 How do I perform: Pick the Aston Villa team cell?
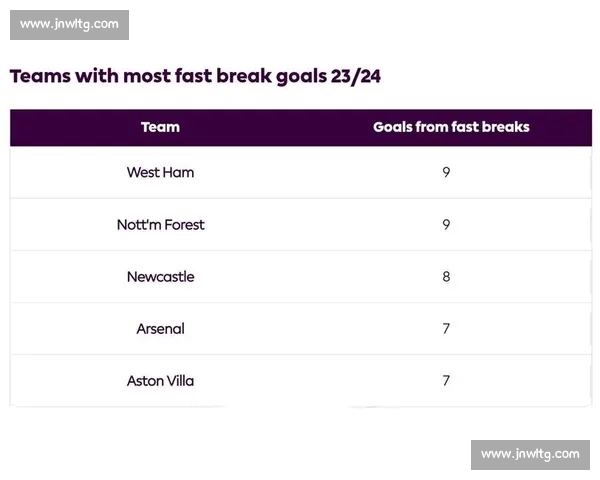[160, 380]
